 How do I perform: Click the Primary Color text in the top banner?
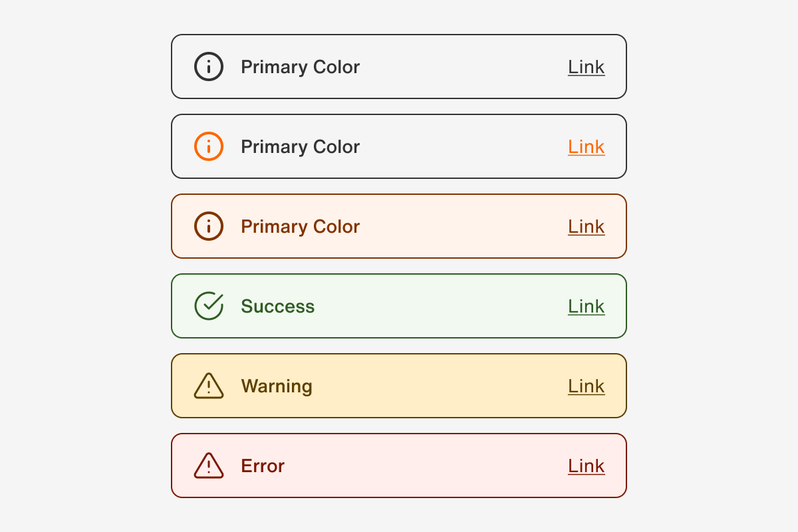coord(300,67)
